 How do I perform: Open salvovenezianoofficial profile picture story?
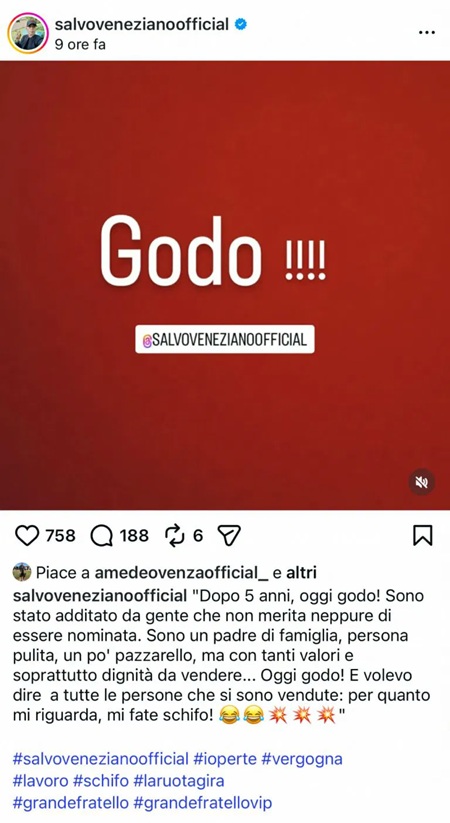click(x=28, y=34)
